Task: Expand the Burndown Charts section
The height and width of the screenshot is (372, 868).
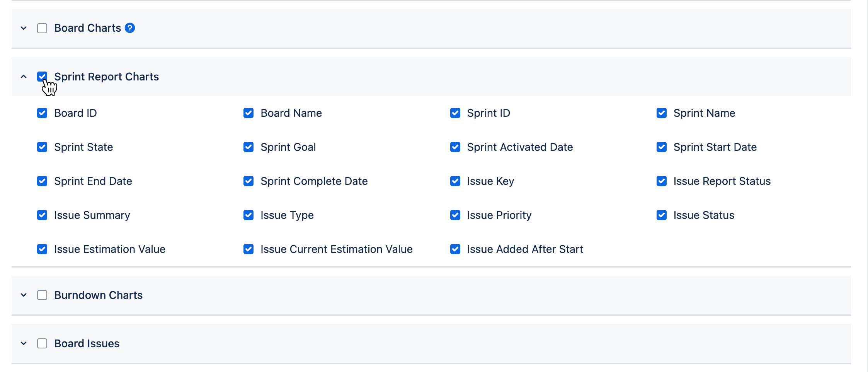Action: 23,295
